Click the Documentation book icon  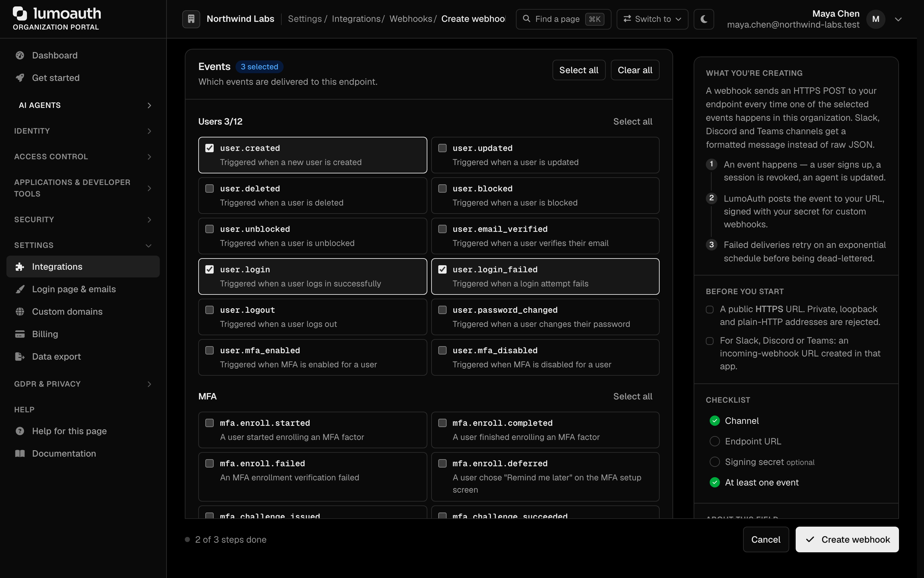tap(20, 454)
